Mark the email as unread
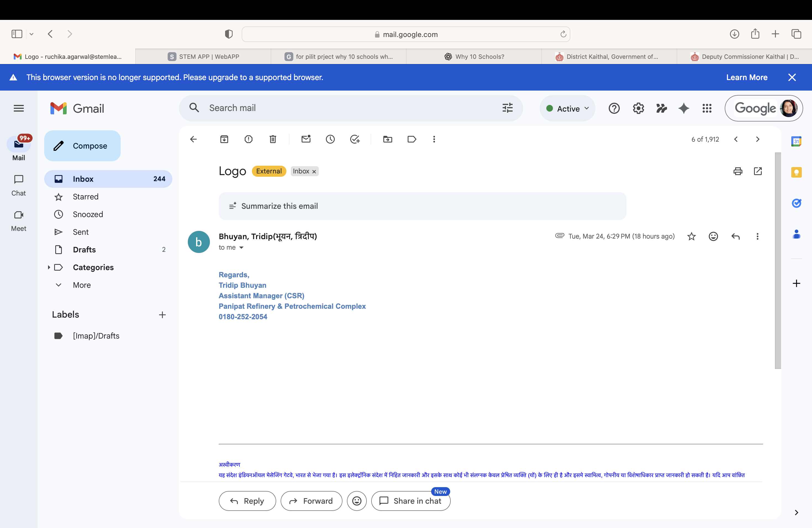The image size is (812, 528). tap(306, 139)
